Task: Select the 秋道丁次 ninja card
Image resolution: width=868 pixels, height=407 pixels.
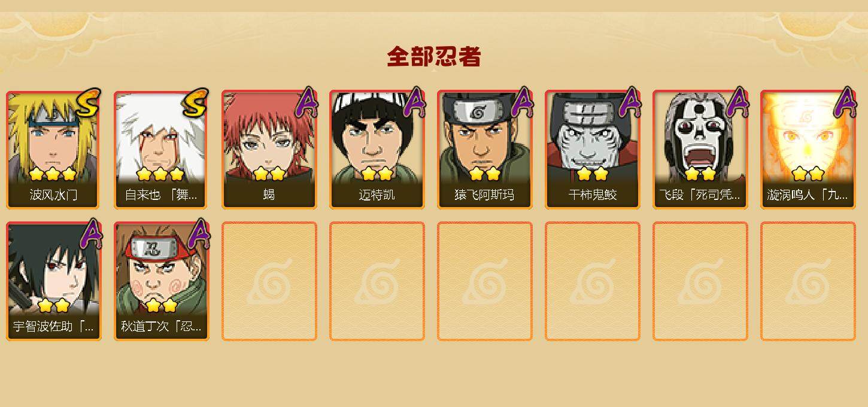Action: point(161,281)
